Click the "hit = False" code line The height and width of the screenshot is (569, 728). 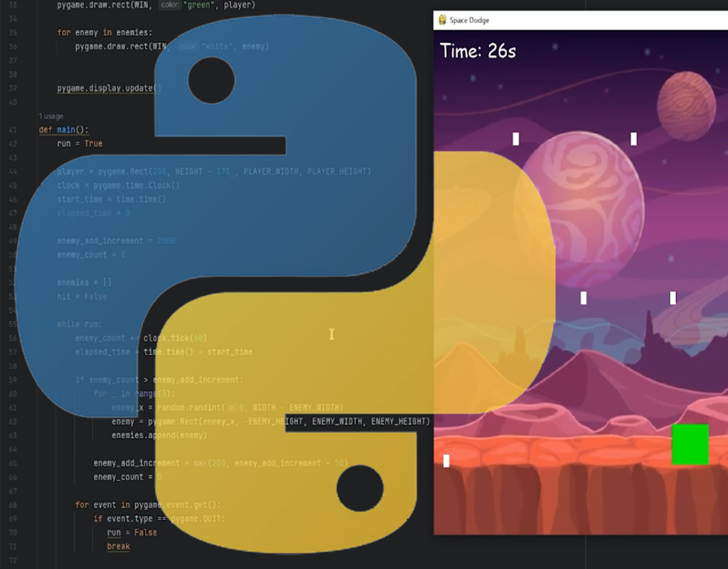[82, 297]
